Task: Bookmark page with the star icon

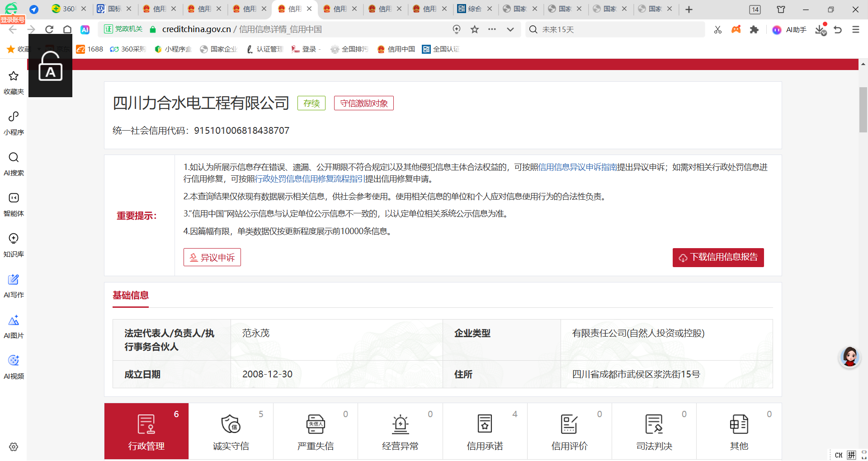Action: coord(474,29)
